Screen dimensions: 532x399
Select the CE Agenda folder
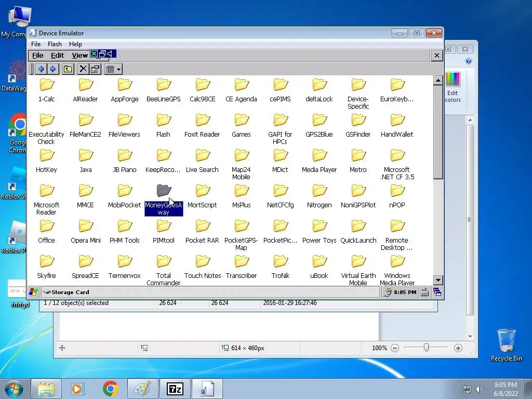click(x=241, y=90)
